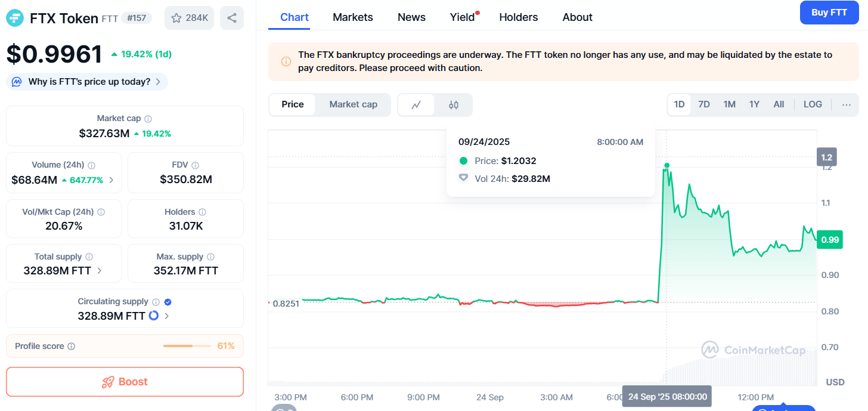Click the 20.67% Vol/Mkt Cap value

click(x=64, y=226)
